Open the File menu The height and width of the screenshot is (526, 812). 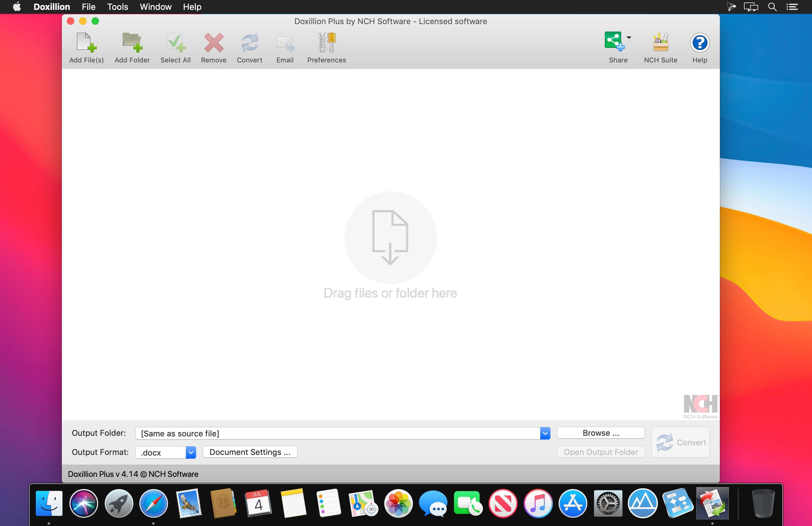(x=88, y=7)
